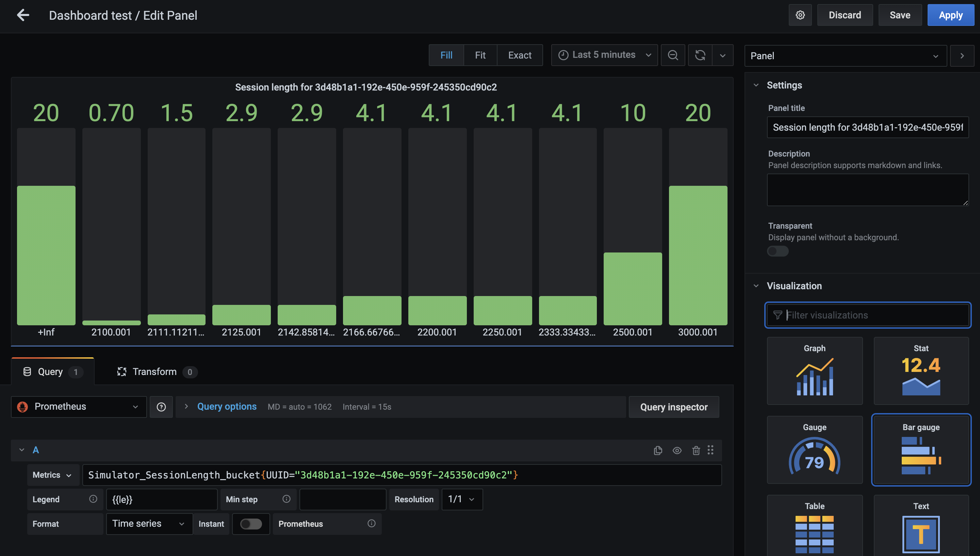The width and height of the screenshot is (980, 556).
Task: Enable the Transparent panel switch
Action: coord(777,251)
